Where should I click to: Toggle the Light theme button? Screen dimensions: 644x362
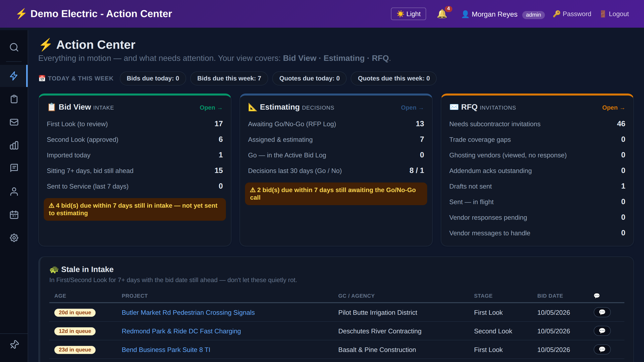coord(409,14)
